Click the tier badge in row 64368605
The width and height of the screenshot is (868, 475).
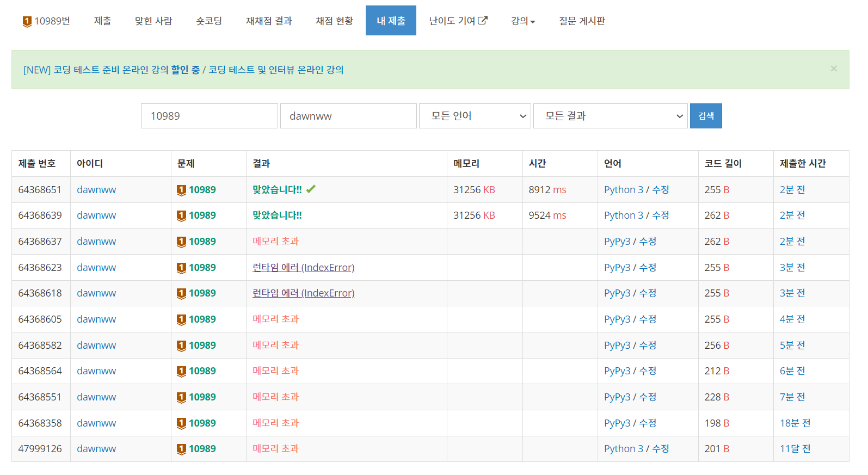click(x=182, y=319)
